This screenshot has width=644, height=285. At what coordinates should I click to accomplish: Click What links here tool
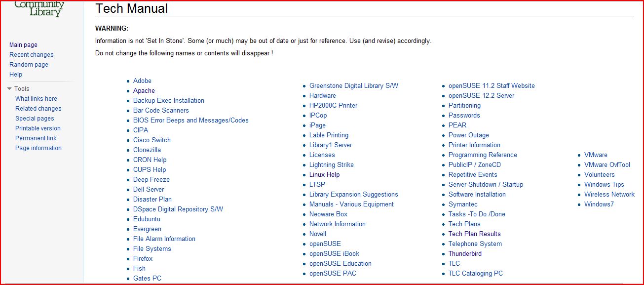pyautogui.click(x=36, y=99)
